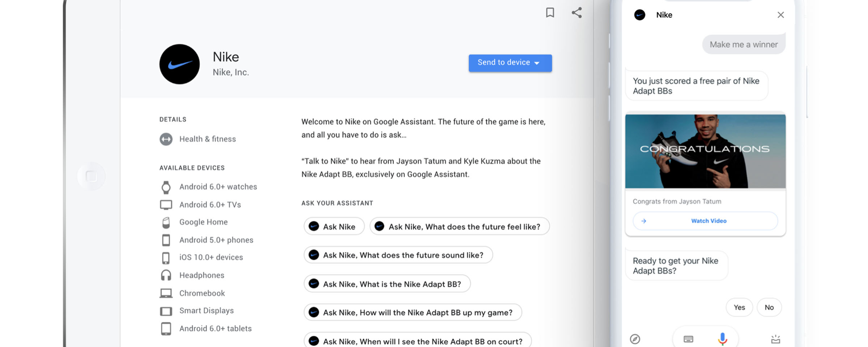Open the Send to device dropdown

coord(510,63)
